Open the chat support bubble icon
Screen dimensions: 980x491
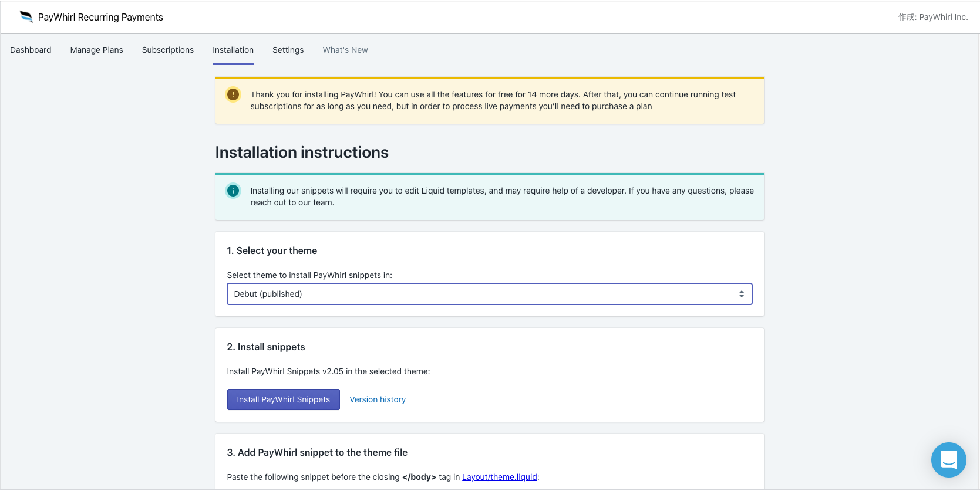point(948,460)
